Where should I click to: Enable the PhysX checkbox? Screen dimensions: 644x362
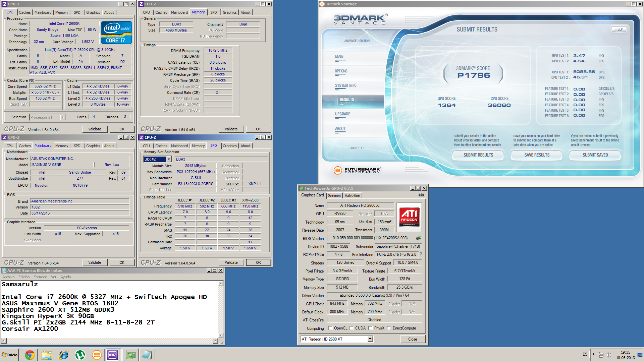point(370,328)
